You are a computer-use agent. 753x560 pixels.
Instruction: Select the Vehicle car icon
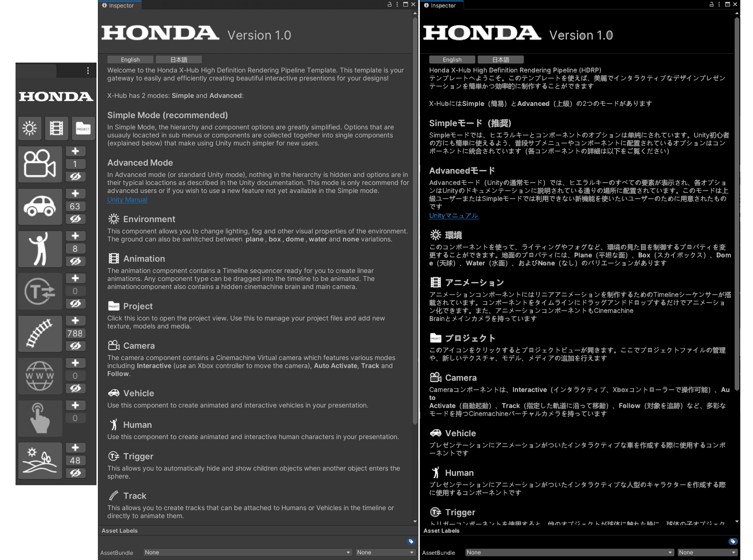coord(40,206)
